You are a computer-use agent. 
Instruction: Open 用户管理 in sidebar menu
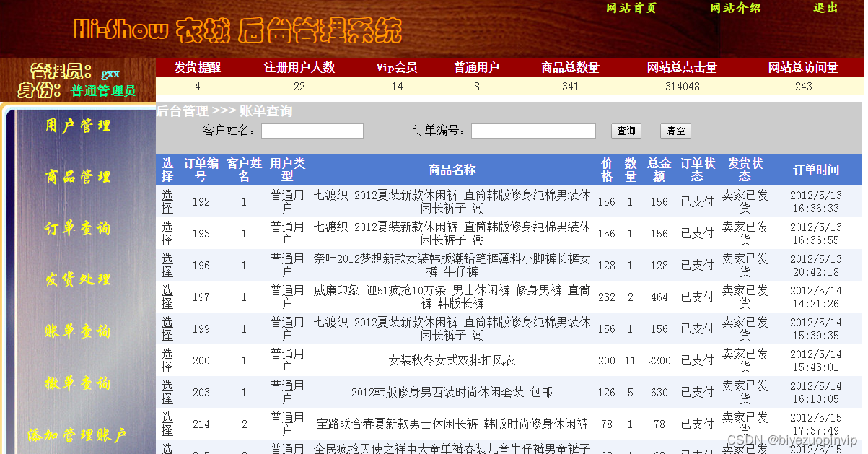coord(78,126)
